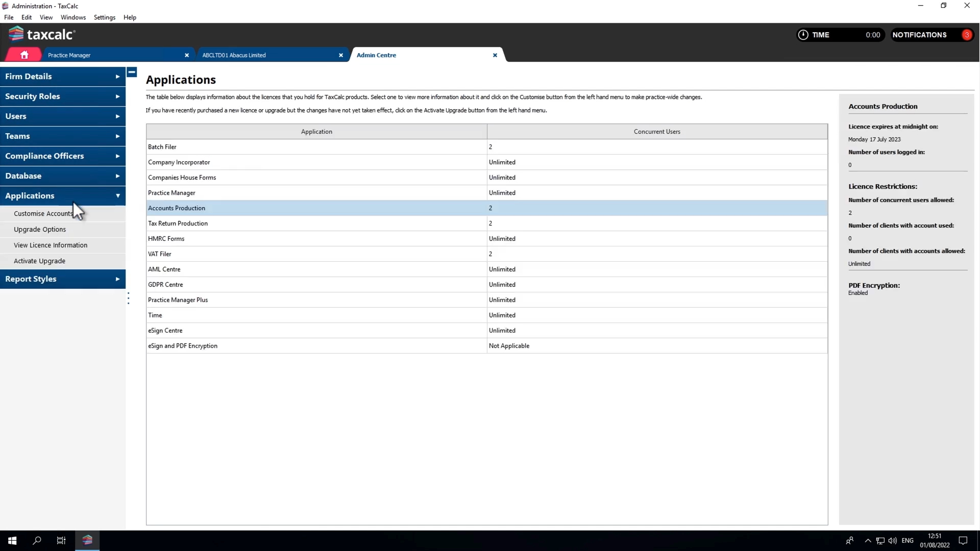Select the Batch Filer row
The height and width of the screenshot is (551, 980).
point(487,147)
